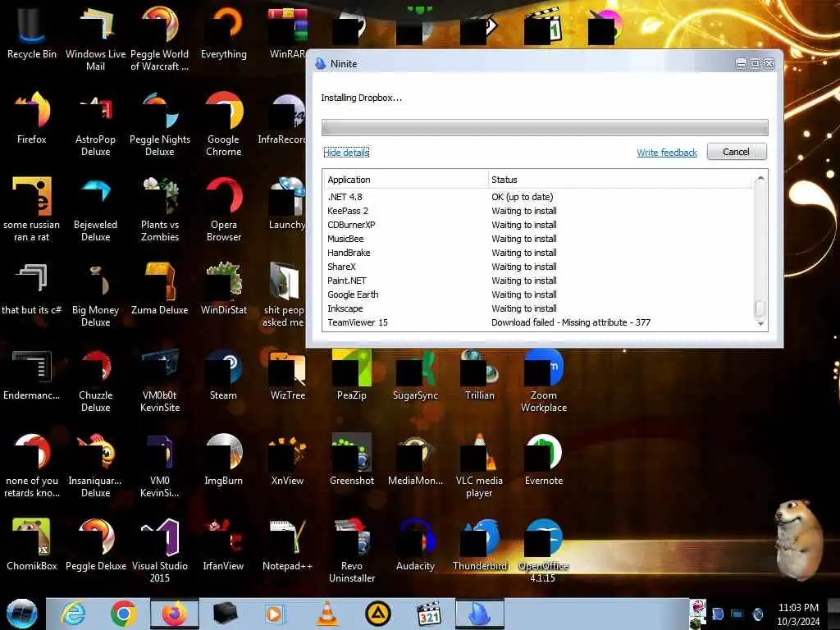Select the Google Chrome desktop icon

[224, 125]
